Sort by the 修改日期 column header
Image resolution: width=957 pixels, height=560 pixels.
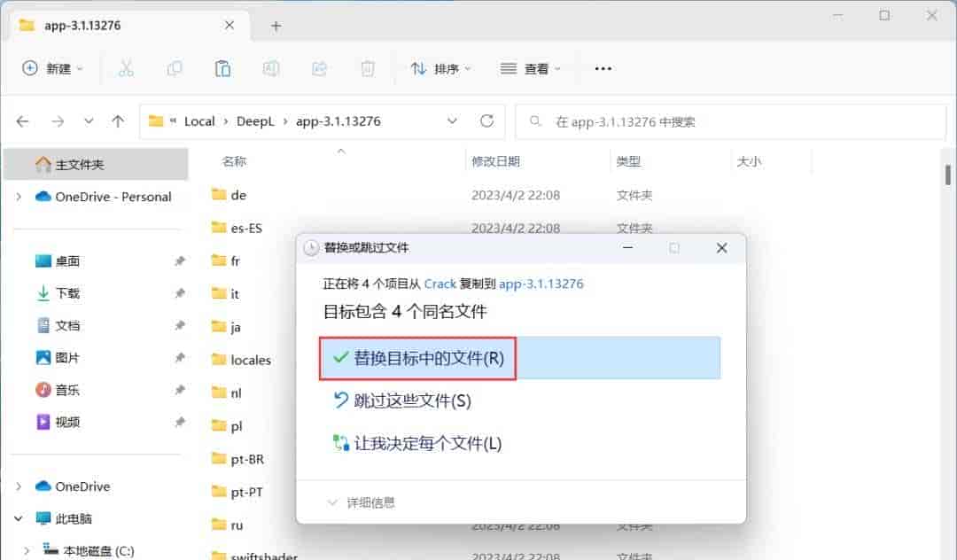tap(495, 161)
